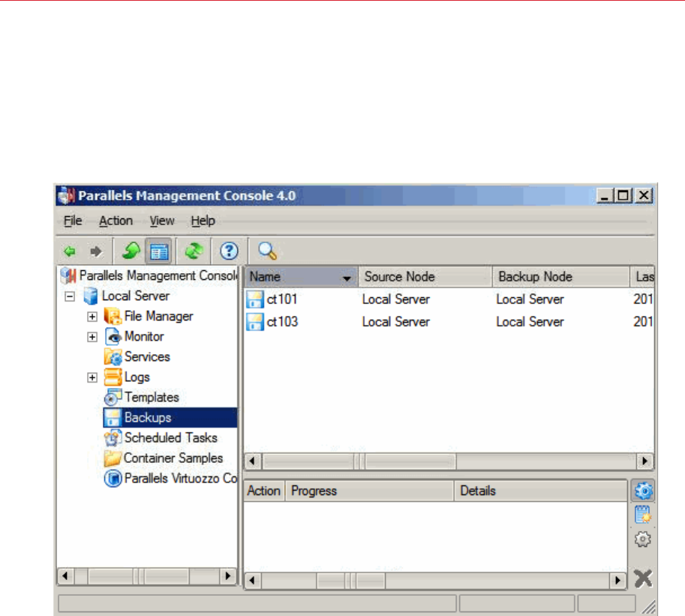The image size is (685, 616).
Task: Click the Details column header
Action: tap(541, 491)
